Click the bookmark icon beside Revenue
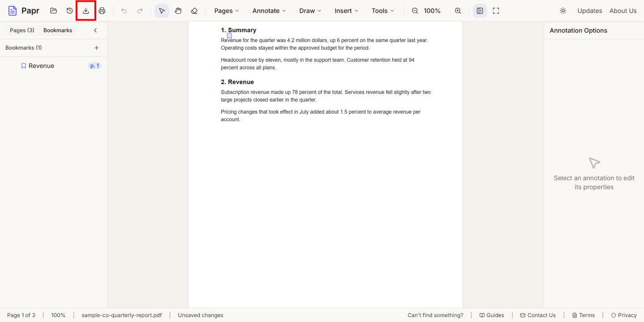Screen dimensions: 644x322 tap(24, 66)
